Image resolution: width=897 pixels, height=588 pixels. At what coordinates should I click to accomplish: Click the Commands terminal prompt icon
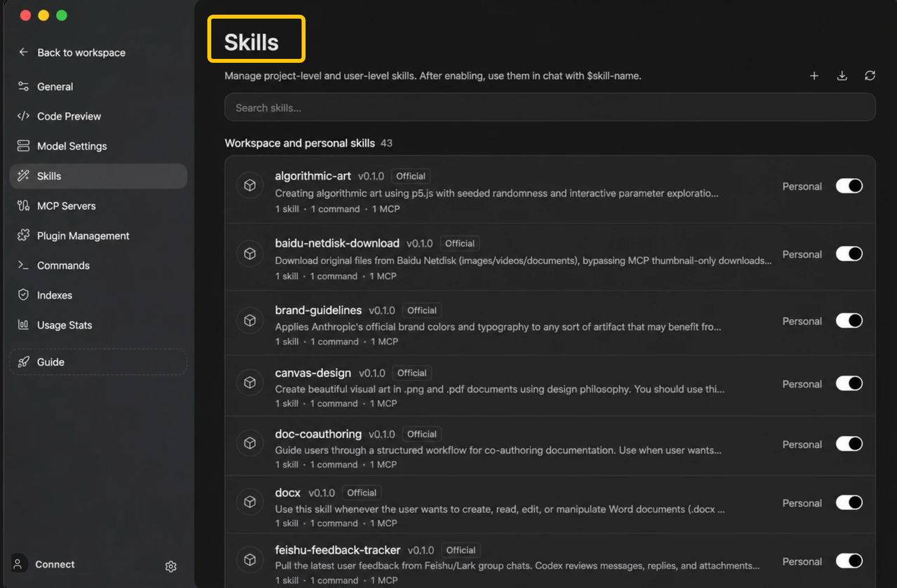point(23,266)
